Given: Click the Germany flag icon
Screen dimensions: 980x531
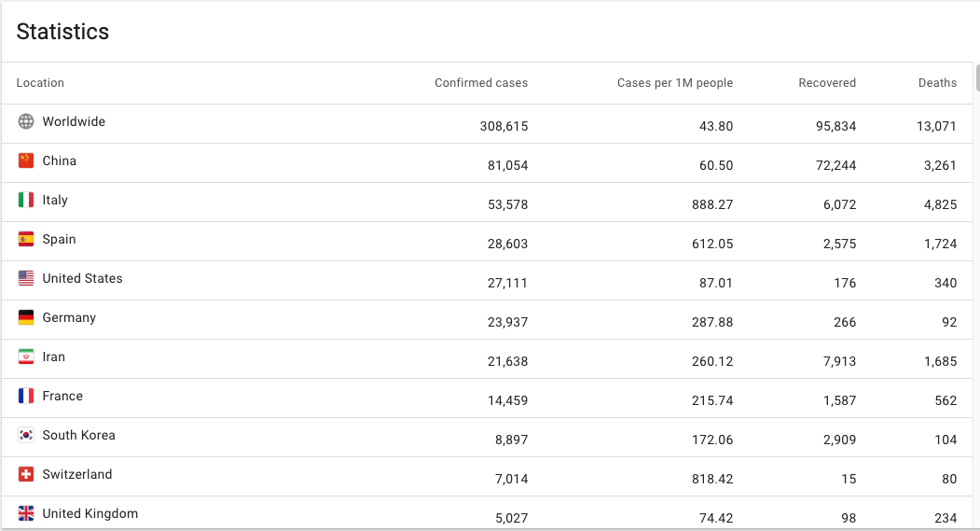Looking at the screenshot, I should 25,317.
